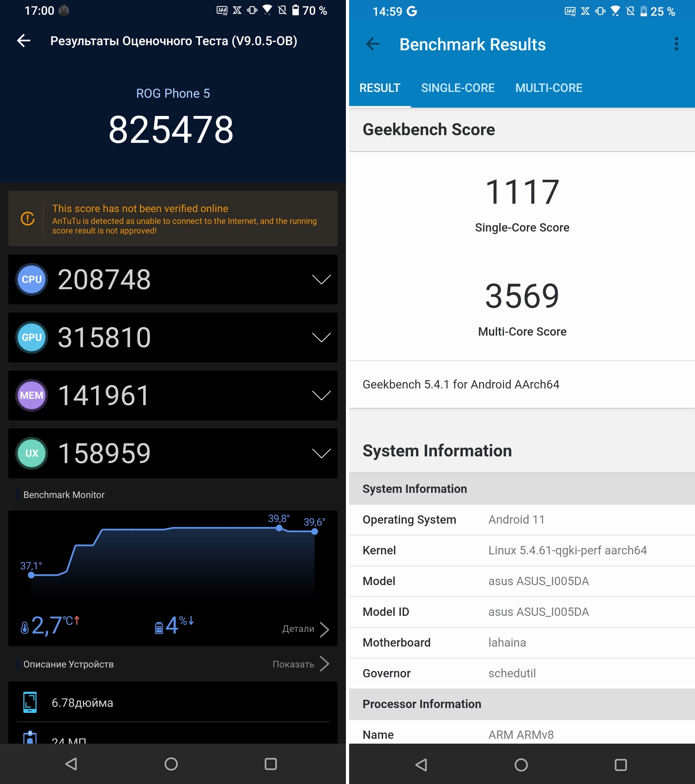Tap the single-core score 1117

tap(522, 192)
